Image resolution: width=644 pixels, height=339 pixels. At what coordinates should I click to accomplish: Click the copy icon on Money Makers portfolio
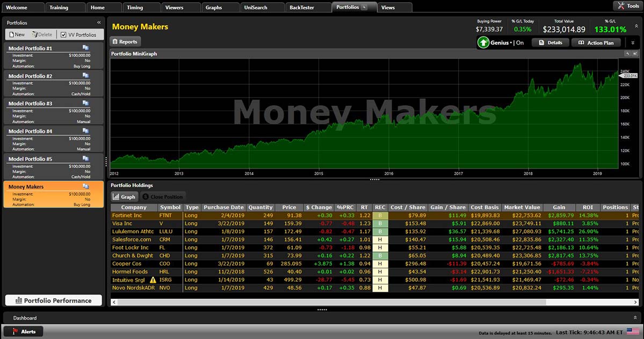point(85,187)
